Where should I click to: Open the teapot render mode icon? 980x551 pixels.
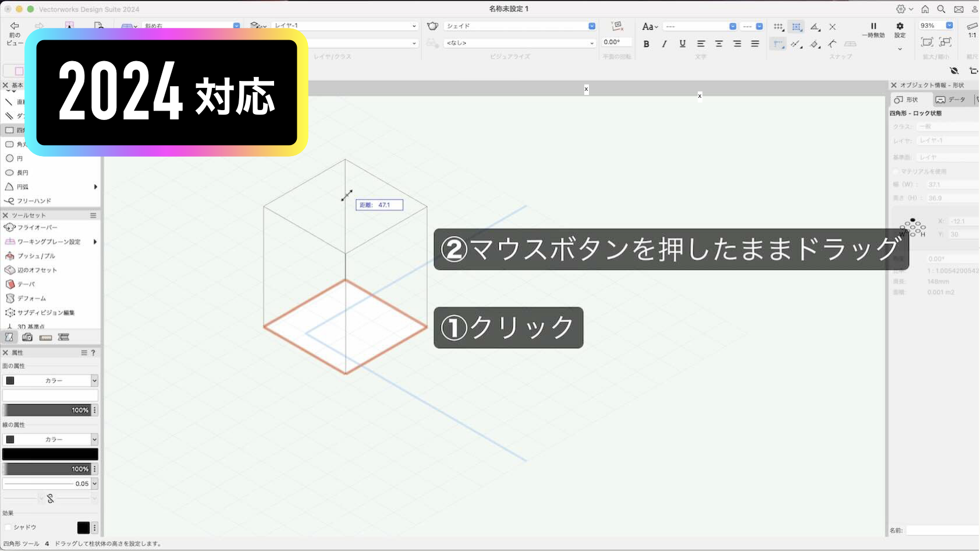tap(432, 26)
